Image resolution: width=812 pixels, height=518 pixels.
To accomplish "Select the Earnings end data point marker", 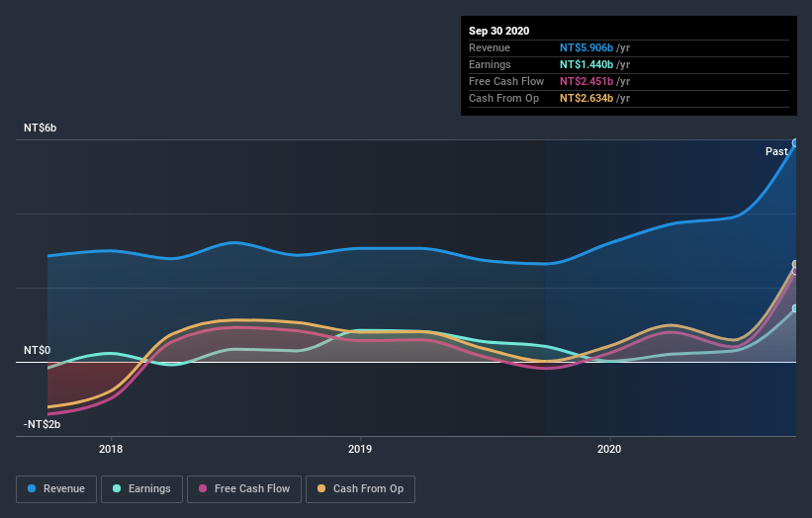I will (795, 308).
